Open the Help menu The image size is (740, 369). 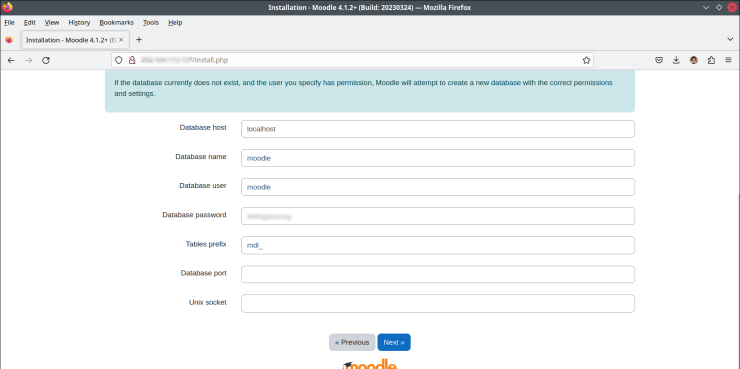[x=175, y=22]
